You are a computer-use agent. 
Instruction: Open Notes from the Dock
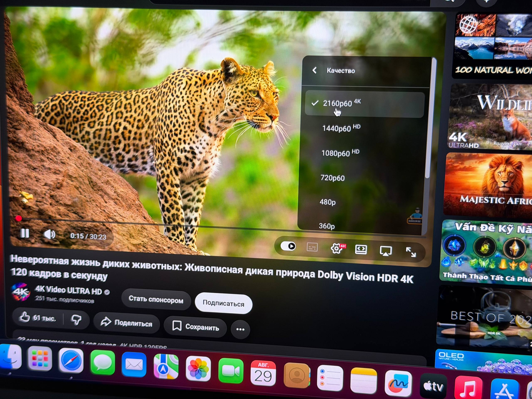pyautogui.click(x=364, y=381)
